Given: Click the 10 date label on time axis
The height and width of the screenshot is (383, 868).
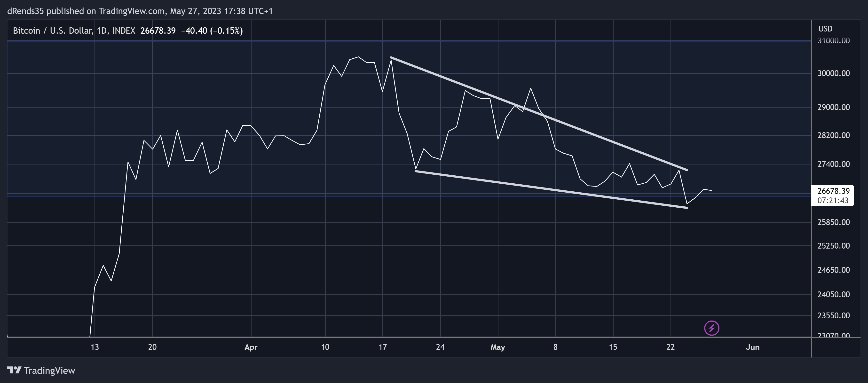Looking at the screenshot, I should pos(325,347).
